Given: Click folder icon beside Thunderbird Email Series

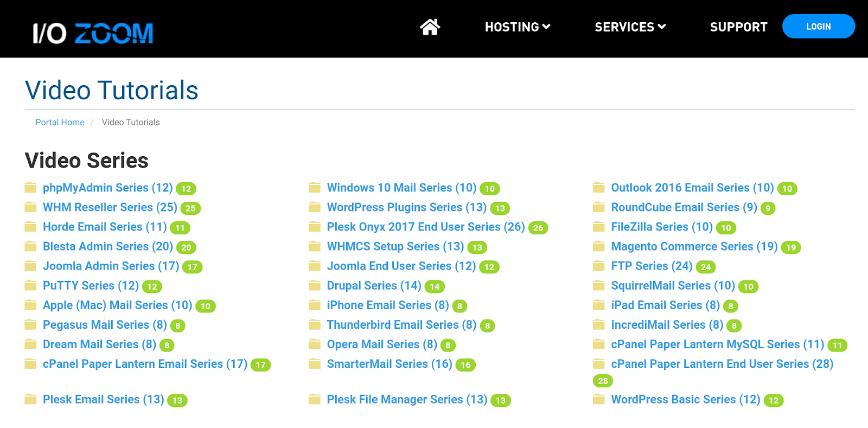Looking at the screenshot, I should point(315,324).
